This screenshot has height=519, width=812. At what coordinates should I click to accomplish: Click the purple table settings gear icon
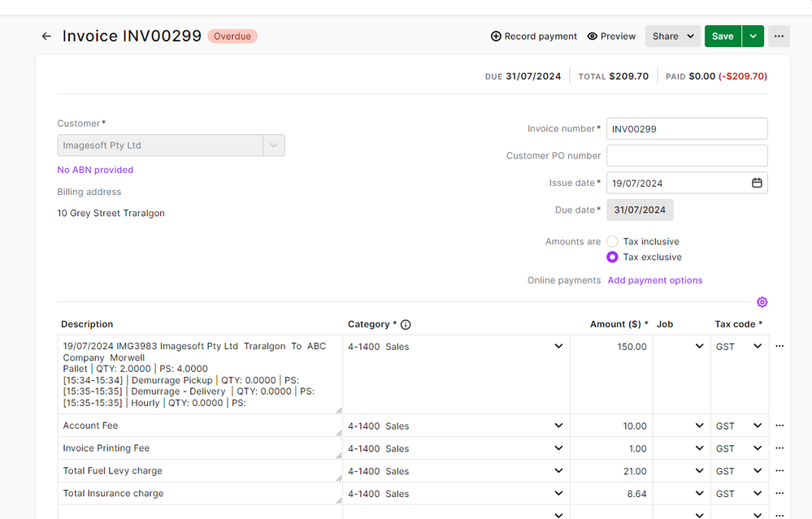pos(762,302)
